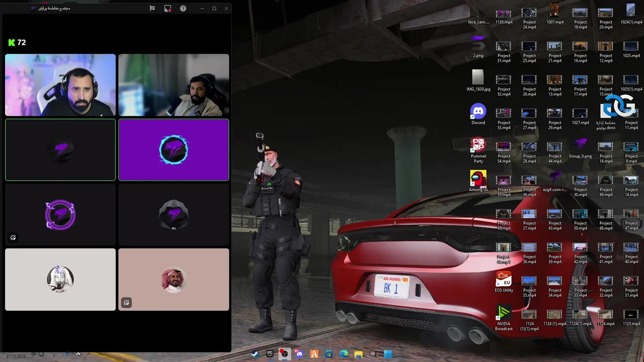Select 1124.mp4 video file on desktop

click(606, 318)
